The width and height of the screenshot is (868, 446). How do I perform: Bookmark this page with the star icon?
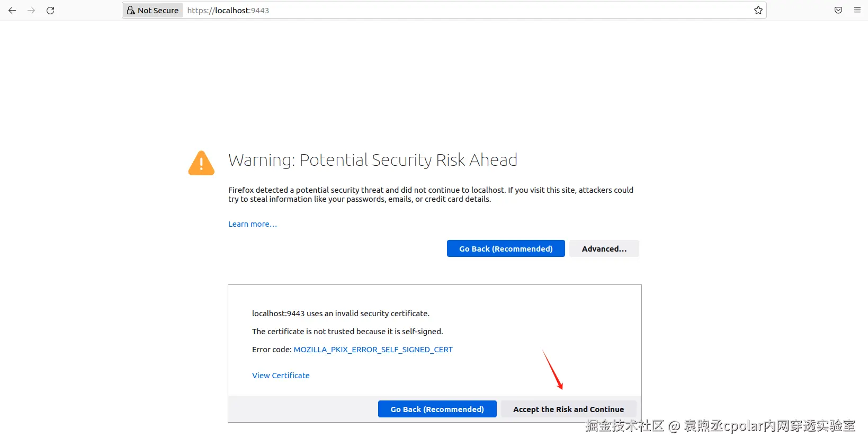click(758, 10)
